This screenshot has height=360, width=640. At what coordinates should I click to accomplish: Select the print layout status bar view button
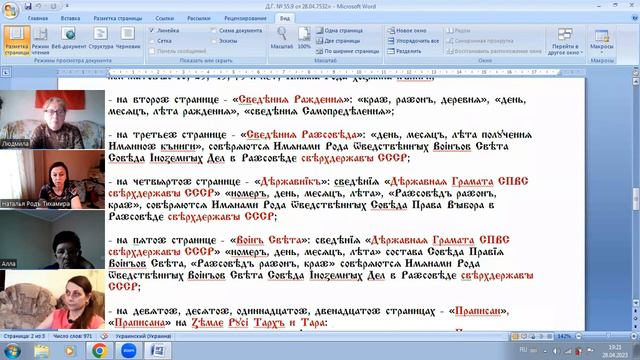point(516,336)
